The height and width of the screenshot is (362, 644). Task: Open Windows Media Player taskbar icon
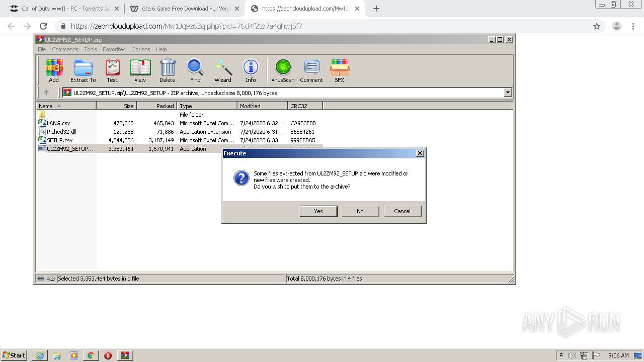point(74,355)
